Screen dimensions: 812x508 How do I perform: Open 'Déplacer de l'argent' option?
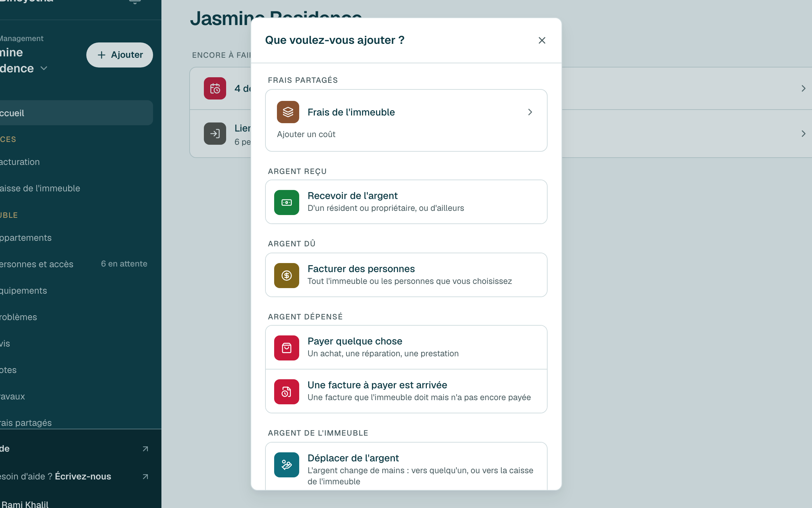pos(406,466)
